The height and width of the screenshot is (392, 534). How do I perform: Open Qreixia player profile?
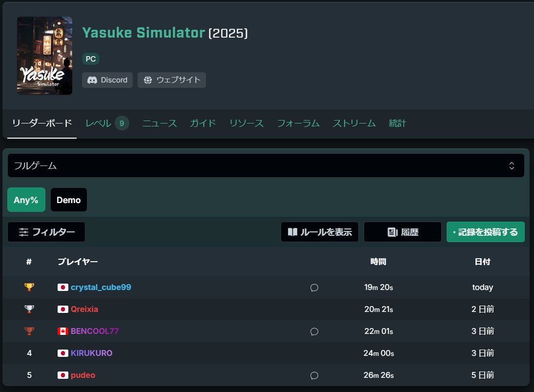point(84,309)
